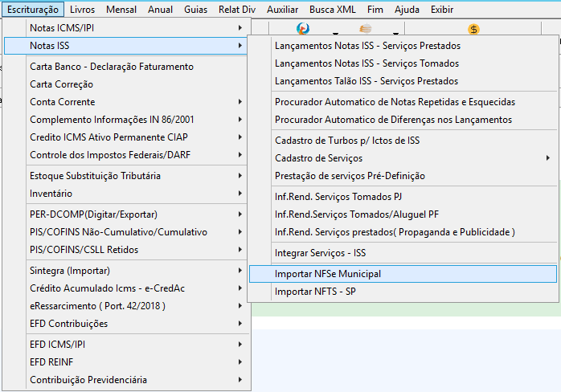Expand the Notas ICMS/IPI submenu
561x392 pixels.
(x=125, y=28)
